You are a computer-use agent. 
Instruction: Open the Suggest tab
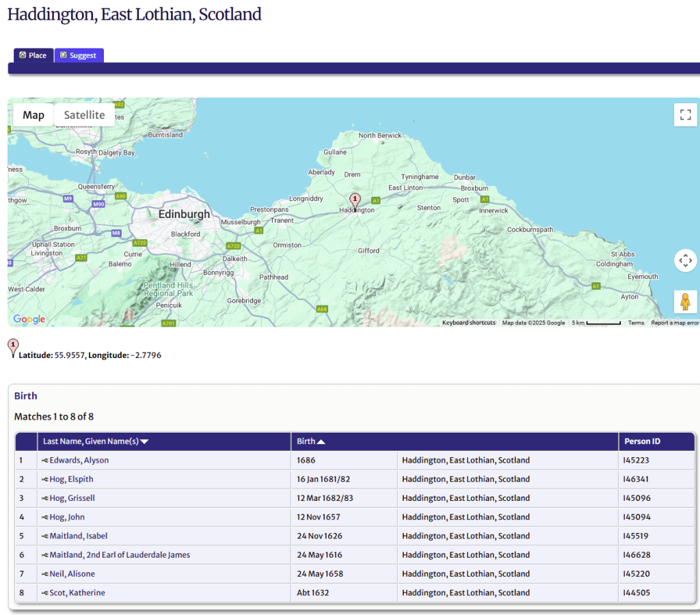pyautogui.click(x=79, y=55)
